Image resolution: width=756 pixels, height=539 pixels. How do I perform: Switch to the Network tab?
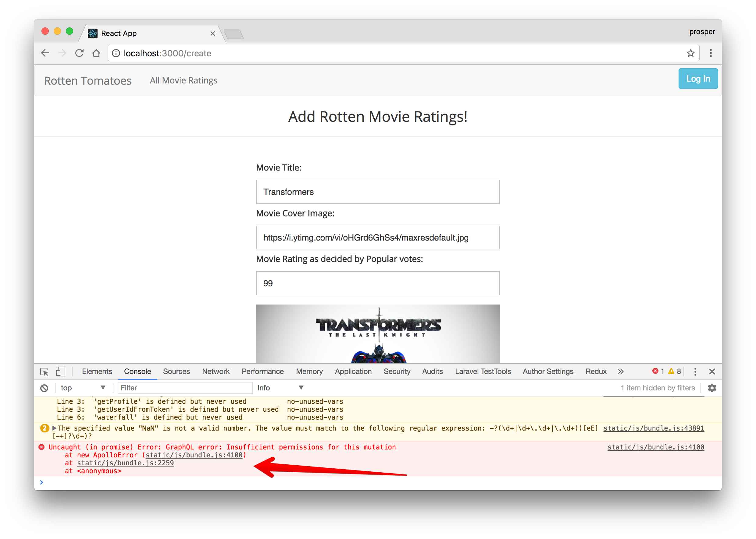[216, 372]
